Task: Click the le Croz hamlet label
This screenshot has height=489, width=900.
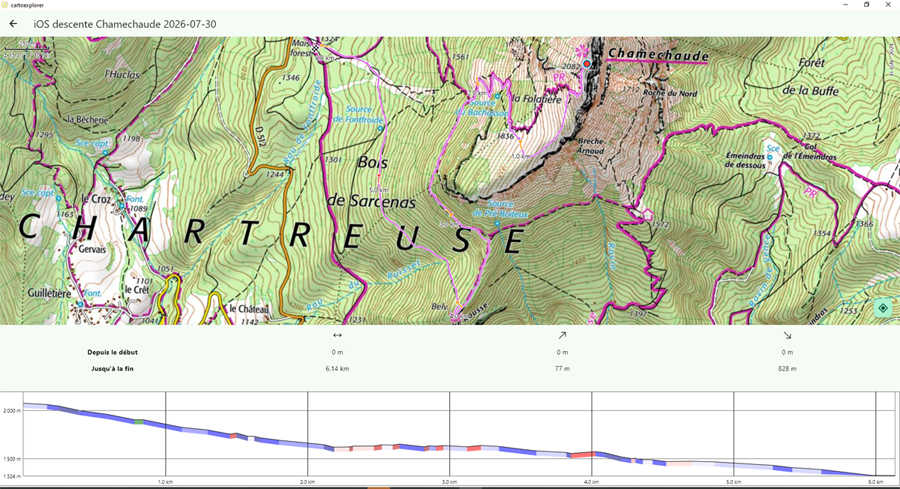Action: pyautogui.click(x=96, y=199)
